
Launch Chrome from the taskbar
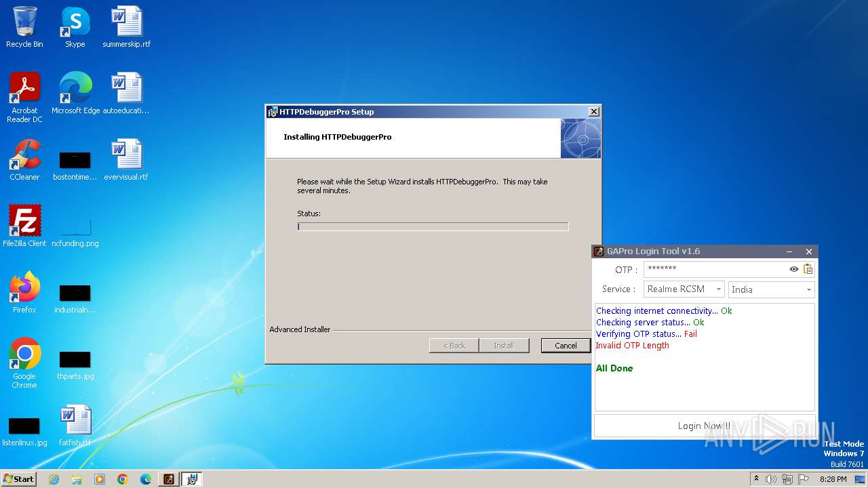(x=123, y=479)
